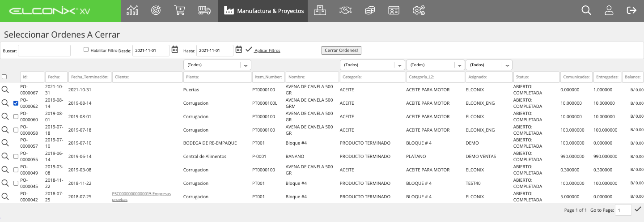Enable the Habilitar Filtro checkbox
This screenshot has width=644, height=222.
tap(86, 50)
